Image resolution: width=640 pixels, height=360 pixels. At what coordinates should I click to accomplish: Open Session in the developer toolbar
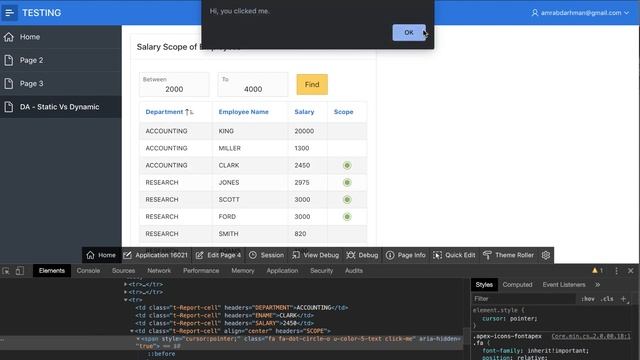tap(266, 255)
